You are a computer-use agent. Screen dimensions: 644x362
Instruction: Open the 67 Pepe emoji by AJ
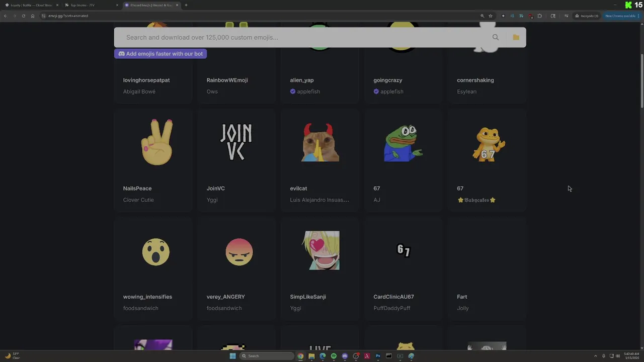click(x=404, y=143)
